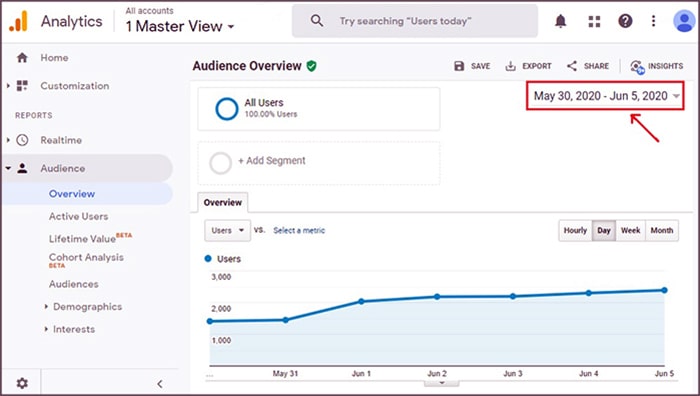Click the Google Analytics logo
This screenshot has width=700, height=396.
(x=18, y=21)
